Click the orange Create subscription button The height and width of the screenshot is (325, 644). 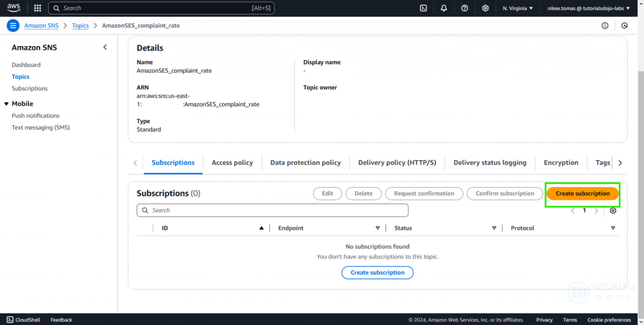[x=582, y=193]
